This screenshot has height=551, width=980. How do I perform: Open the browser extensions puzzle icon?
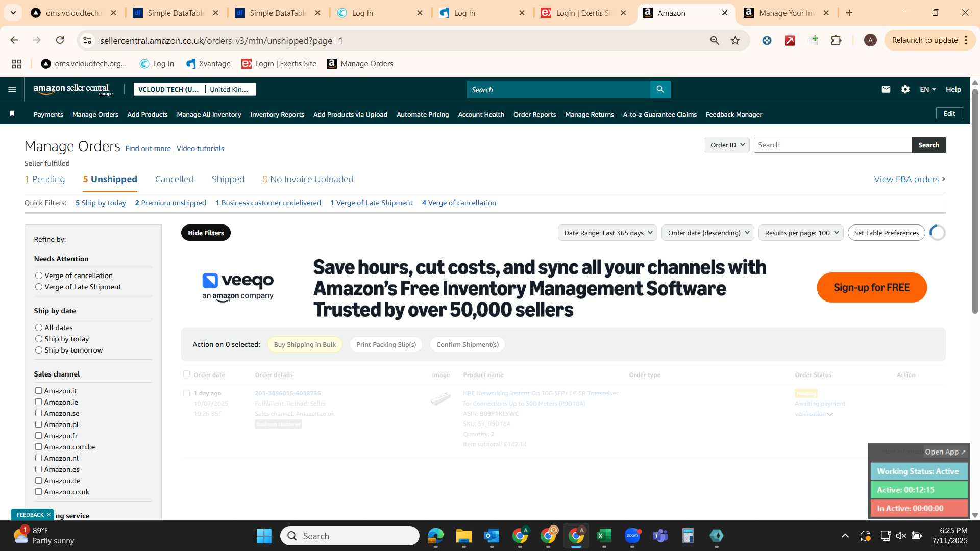tap(836, 40)
